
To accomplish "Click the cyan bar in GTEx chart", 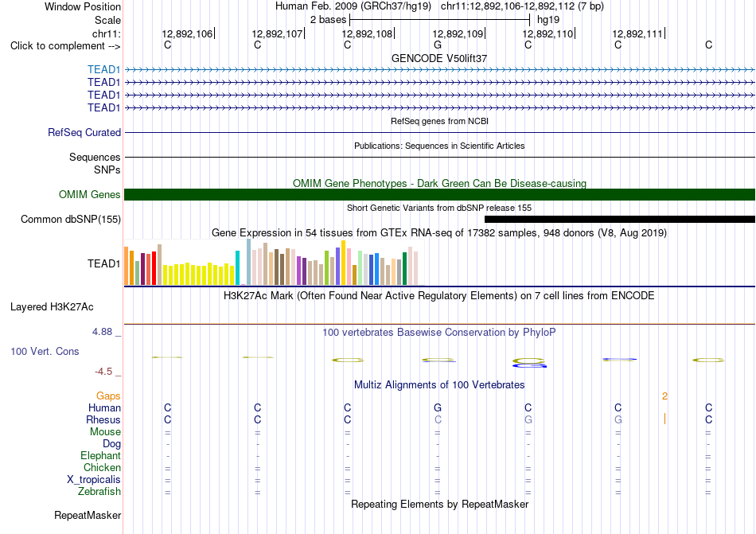I will click(237, 268).
